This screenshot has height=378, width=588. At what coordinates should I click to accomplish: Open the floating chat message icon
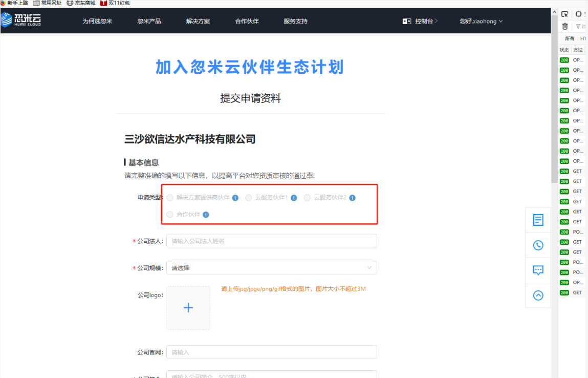(x=538, y=270)
